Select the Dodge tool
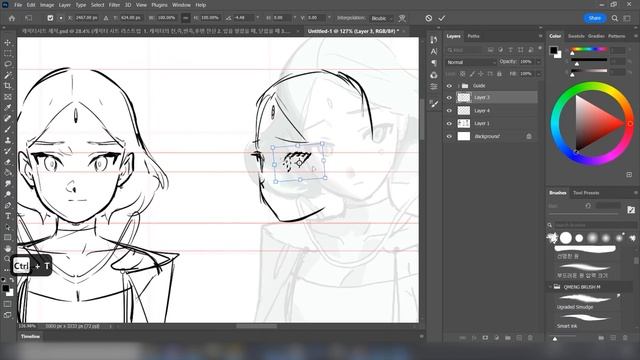 pyautogui.click(x=7, y=194)
